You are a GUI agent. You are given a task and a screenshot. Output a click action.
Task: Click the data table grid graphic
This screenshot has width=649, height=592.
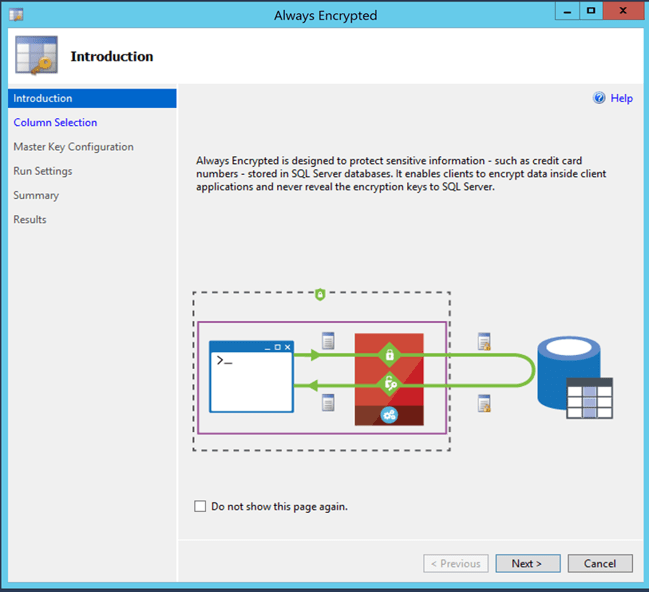[589, 398]
